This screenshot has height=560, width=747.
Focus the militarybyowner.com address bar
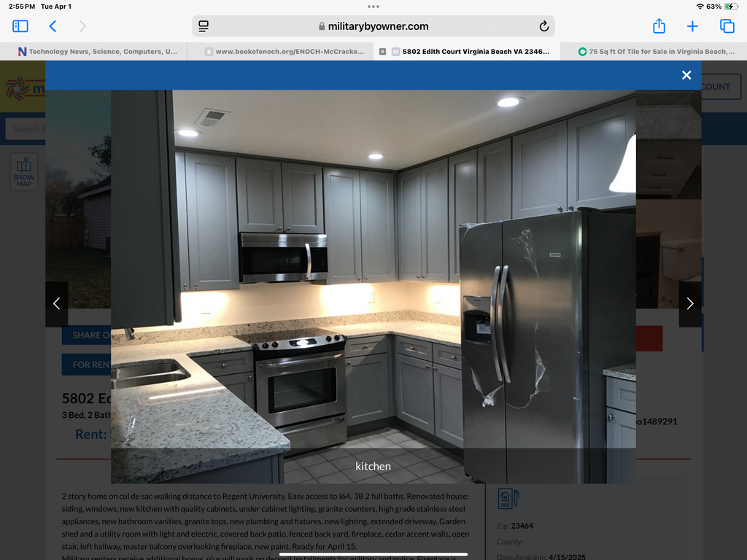(x=373, y=26)
